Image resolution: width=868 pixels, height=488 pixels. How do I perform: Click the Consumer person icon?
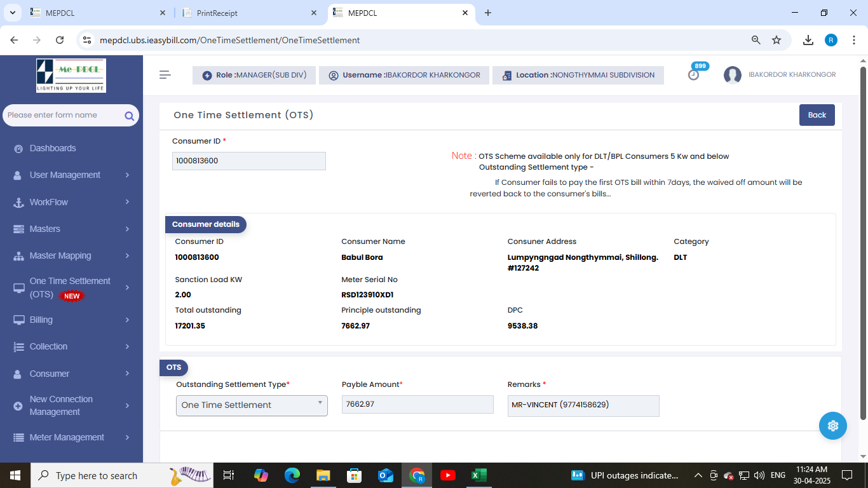click(18, 374)
